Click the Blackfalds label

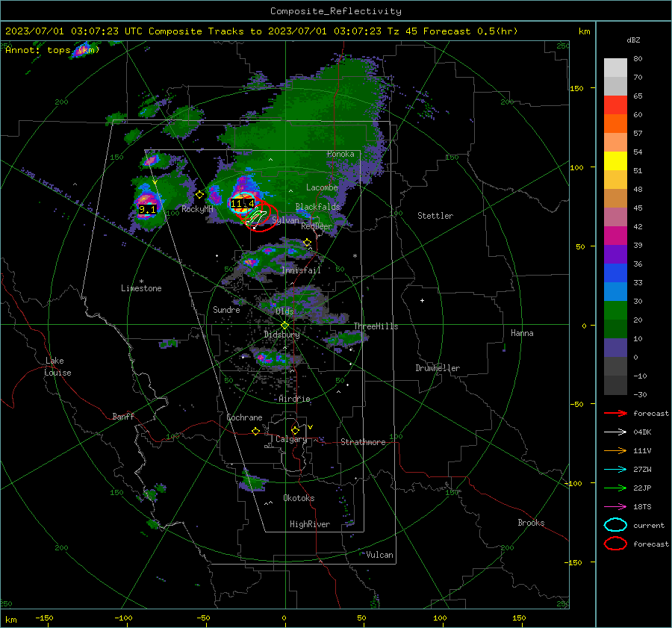[317, 207]
